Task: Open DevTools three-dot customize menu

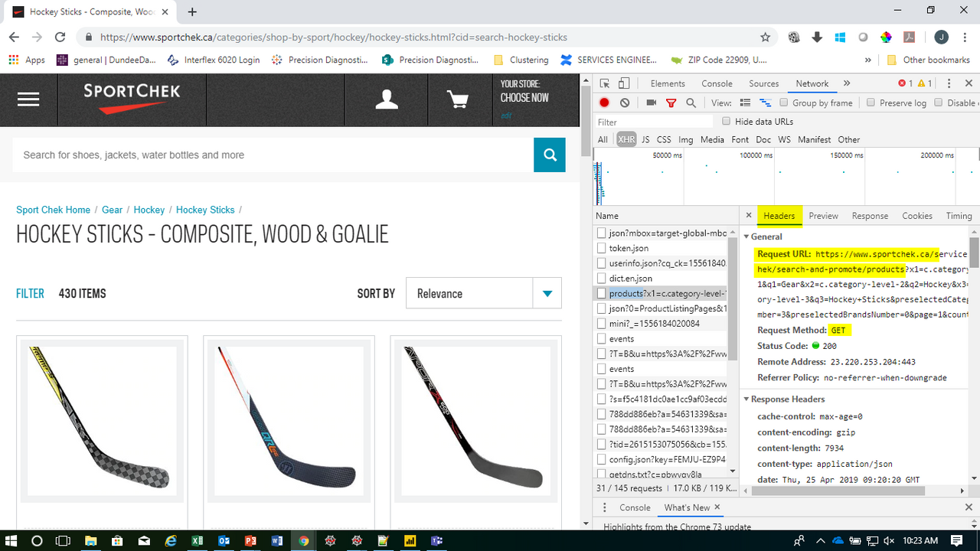Action: pos(949,83)
